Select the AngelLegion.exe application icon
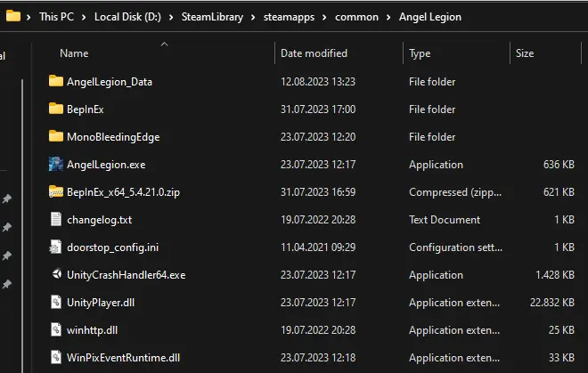The height and width of the screenshot is (373, 588). click(56, 164)
